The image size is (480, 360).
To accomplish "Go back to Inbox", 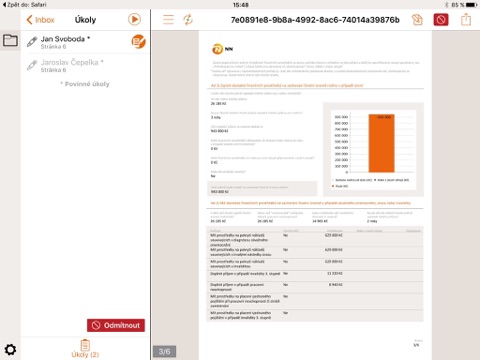I will (x=40, y=20).
